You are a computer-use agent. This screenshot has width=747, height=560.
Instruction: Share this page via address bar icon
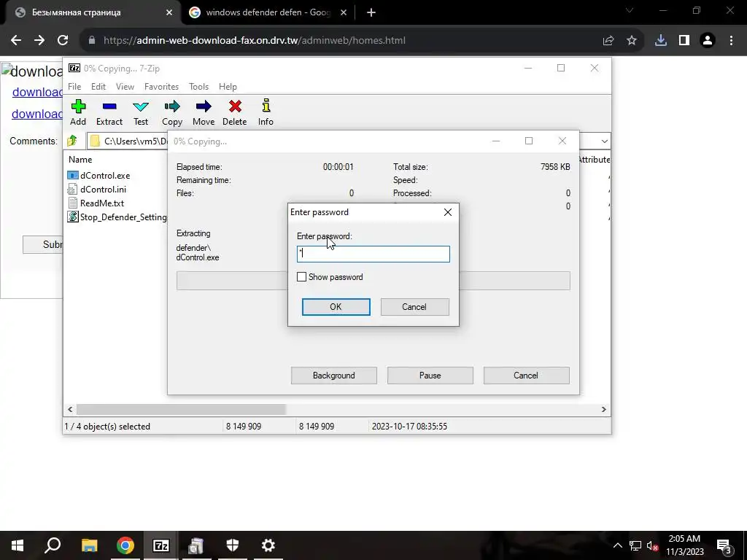pyautogui.click(x=608, y=41)
